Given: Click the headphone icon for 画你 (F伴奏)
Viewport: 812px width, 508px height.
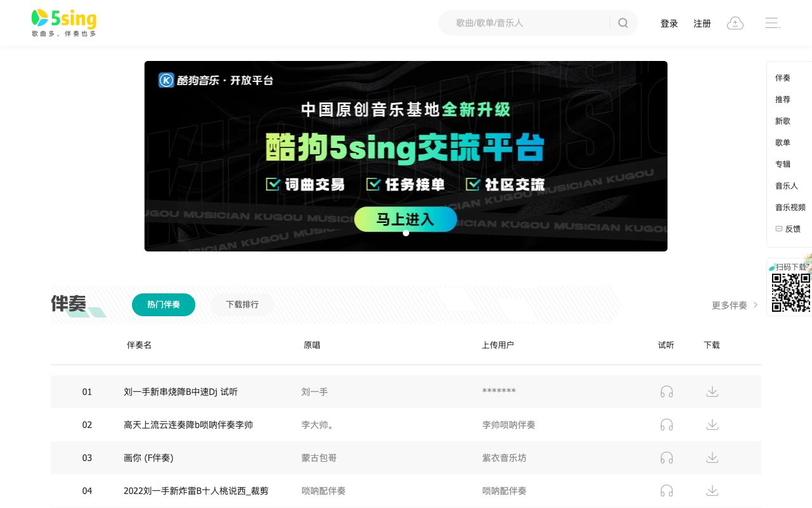Looking at the screenshot, I should 666,458.
